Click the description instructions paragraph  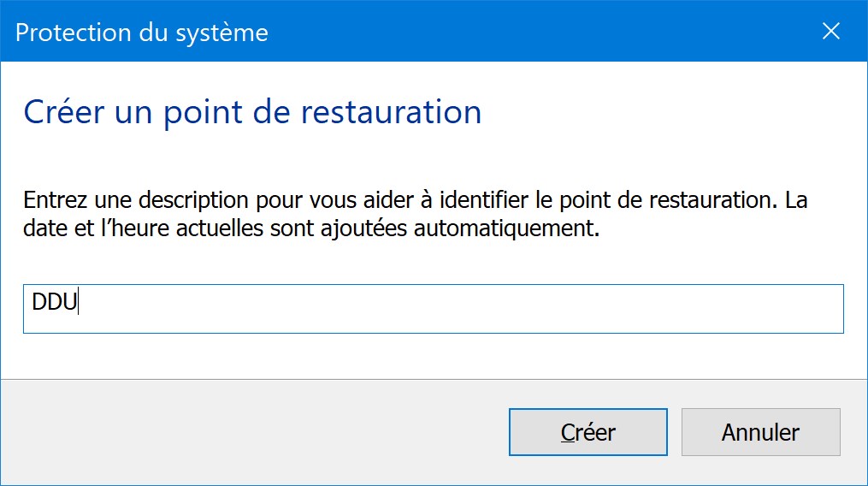click(415, 214)
